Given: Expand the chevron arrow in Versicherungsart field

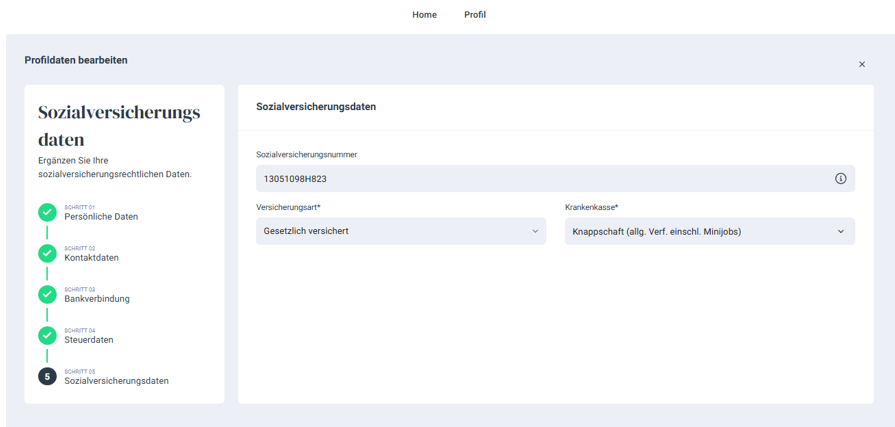Looking at the screenshot, I should pos(535,231).
